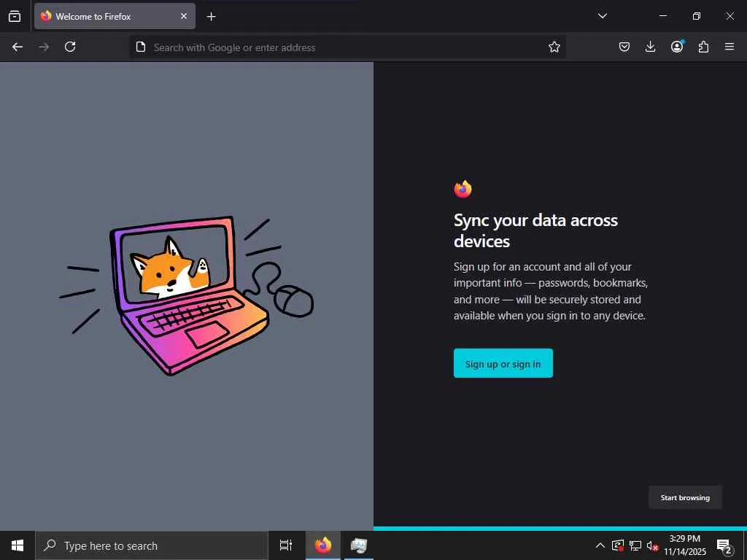Image resolution: width=747 pixels, height=560 pixels.
Task: Click the Firefox taskbar icon
Action: click(323, 545)
